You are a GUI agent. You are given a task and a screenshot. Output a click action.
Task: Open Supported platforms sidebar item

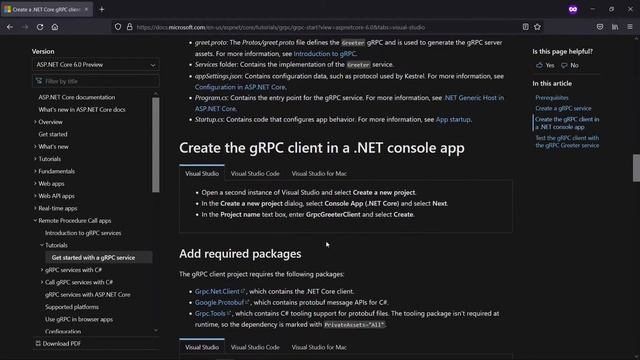click(x=72, y=307)
